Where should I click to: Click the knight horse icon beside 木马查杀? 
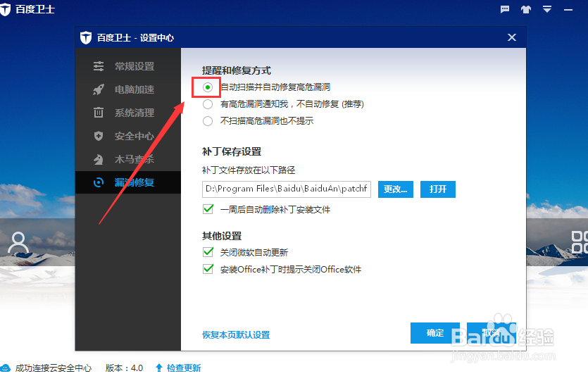tap(99, 159)
